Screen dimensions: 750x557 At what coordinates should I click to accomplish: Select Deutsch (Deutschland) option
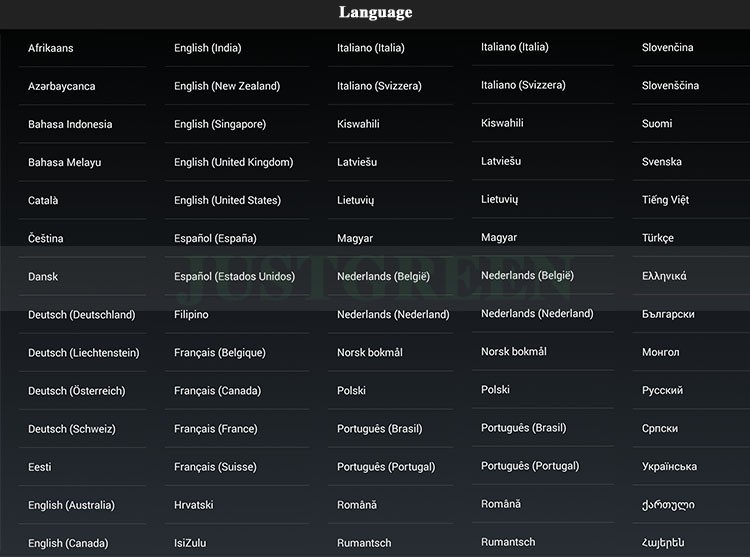pos(82,315)
